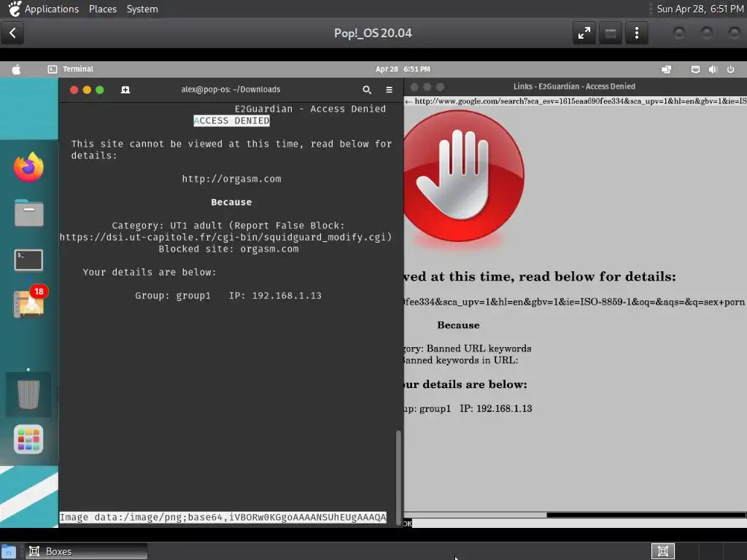747x560 pixels.
Task: Click the Apple logo in guest panel
Action: 16,69
